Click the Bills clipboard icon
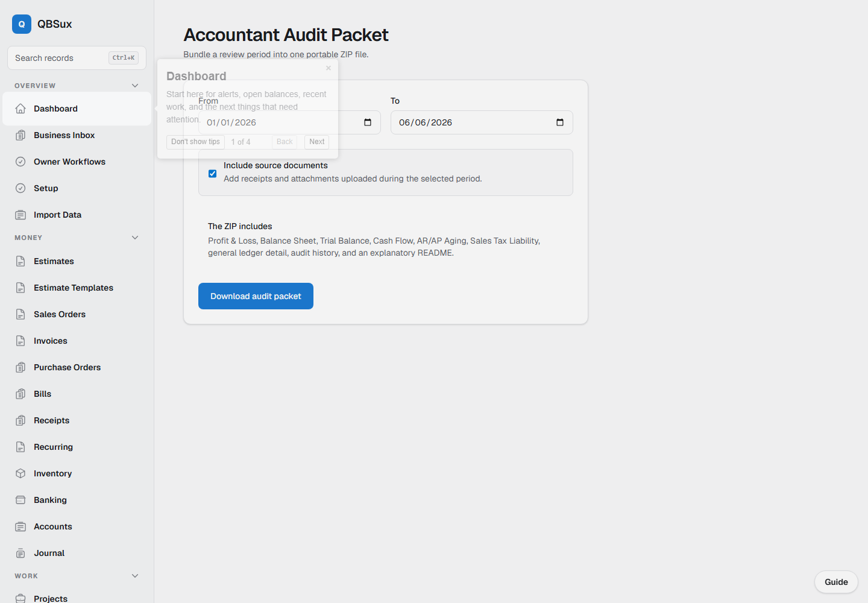The height and width of the screenshot is (603, 868). (x=20, y=394)
